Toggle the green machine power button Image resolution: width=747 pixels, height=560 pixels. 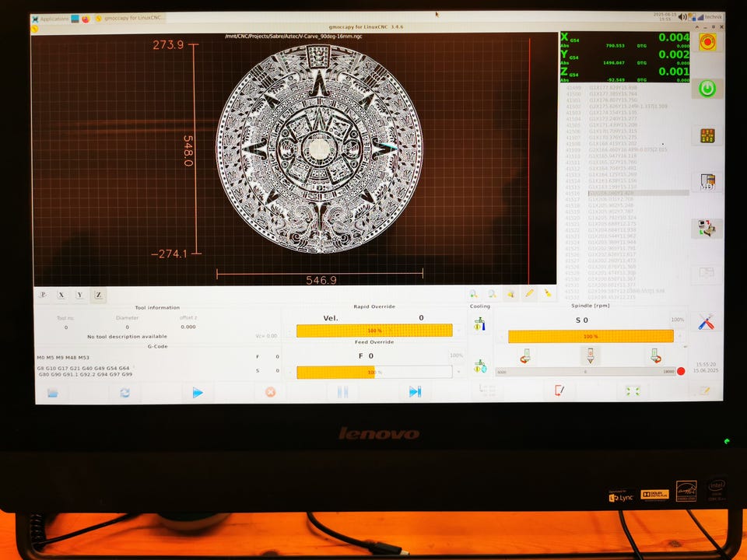click(707, 89)
